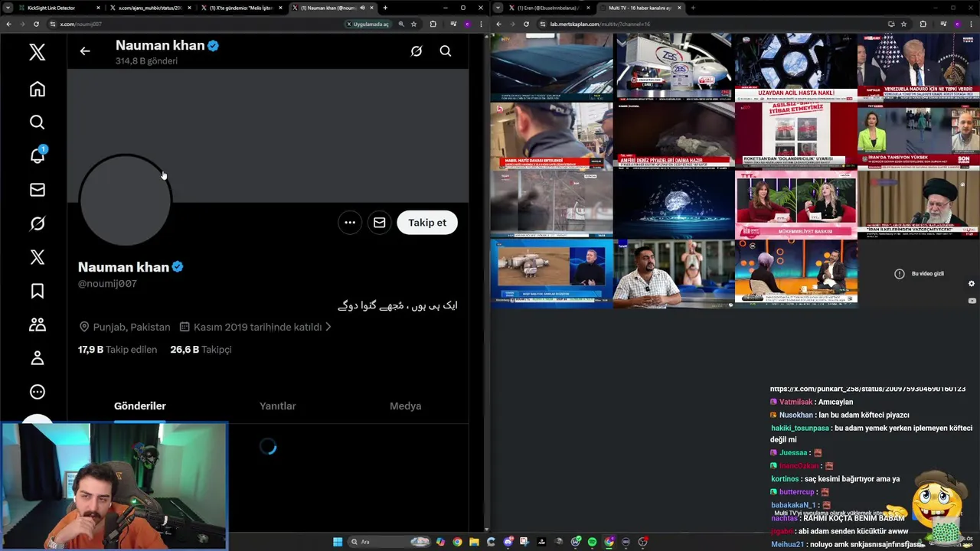980x551 pixels.
Task: Open File Explorer from the taskbar
Action: point(474,542)
